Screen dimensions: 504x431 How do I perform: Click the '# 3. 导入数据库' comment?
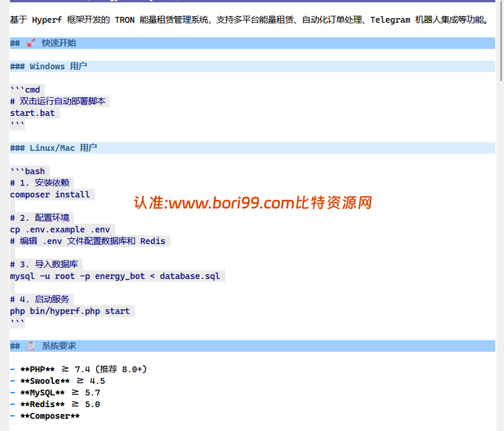coord(44,264)
